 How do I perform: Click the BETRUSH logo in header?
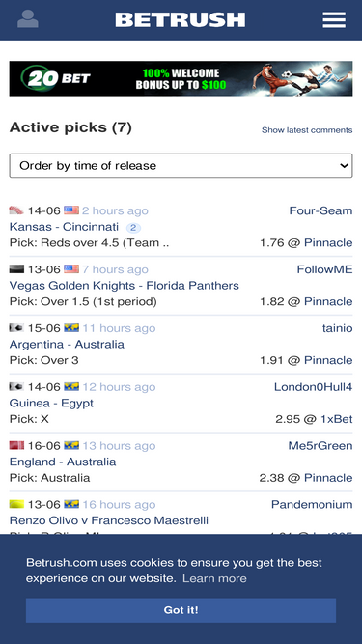[181, 19]
